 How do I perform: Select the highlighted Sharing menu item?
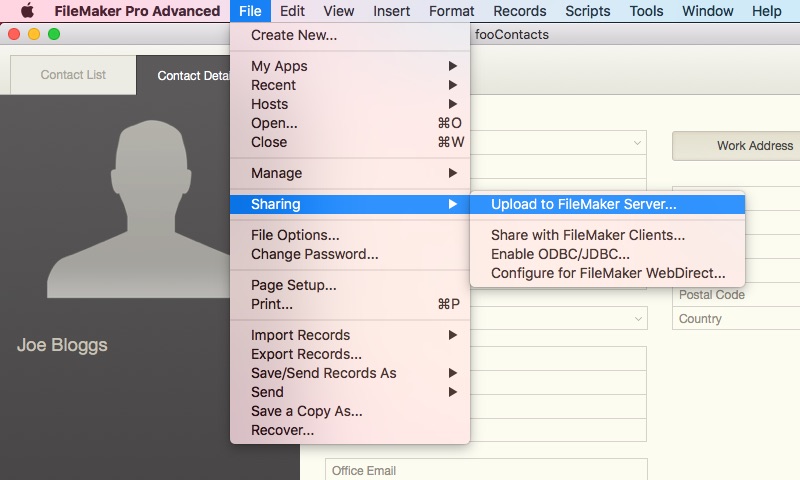tap(350, 204)
